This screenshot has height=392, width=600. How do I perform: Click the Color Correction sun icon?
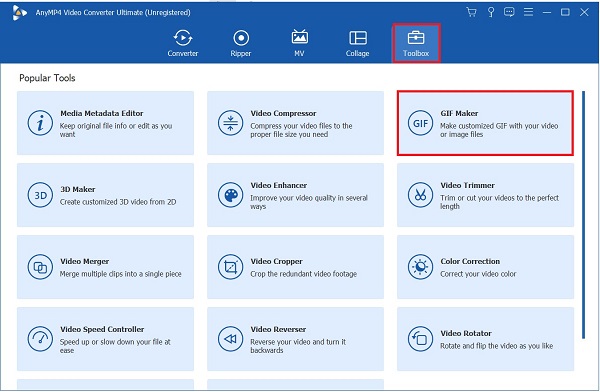tap(420, 267)
